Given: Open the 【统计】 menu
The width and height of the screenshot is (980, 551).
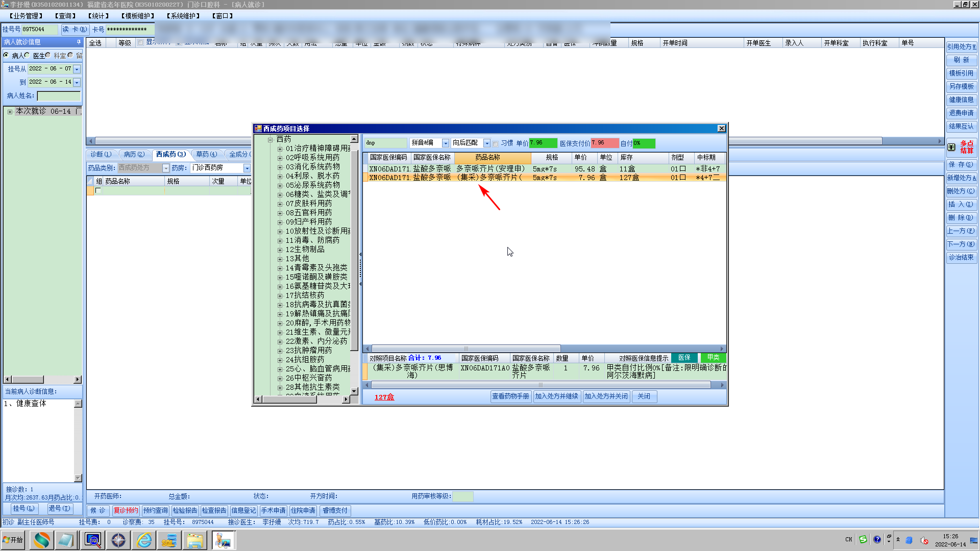Looking at the screenshot, I should click(98, 16).
